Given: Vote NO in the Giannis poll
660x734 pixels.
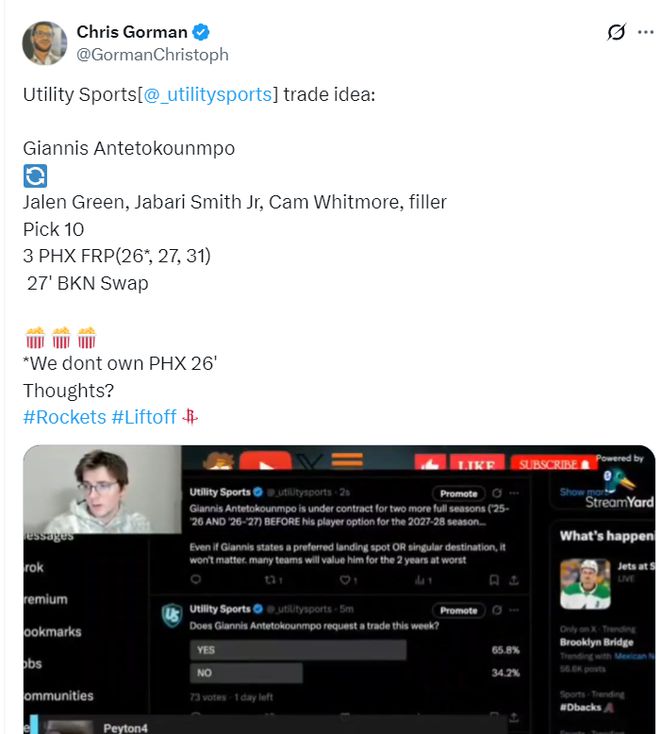Looking at the screenshot, I should 246,673.
